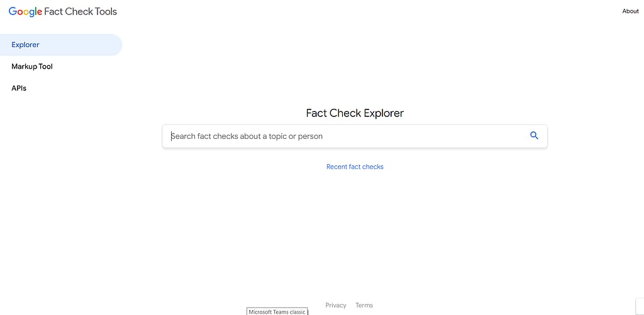Open the Google Fact Check Tools logo
The image size is (644, 315).
coord(63,11)
